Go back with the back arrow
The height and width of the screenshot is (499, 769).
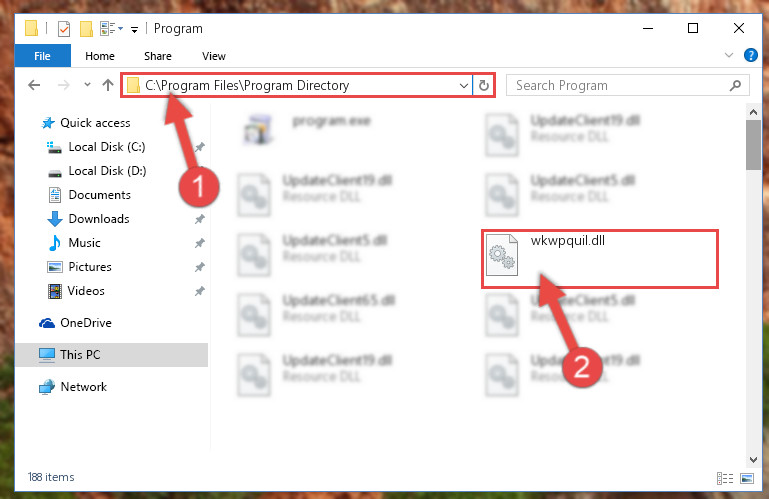point(34,85)
